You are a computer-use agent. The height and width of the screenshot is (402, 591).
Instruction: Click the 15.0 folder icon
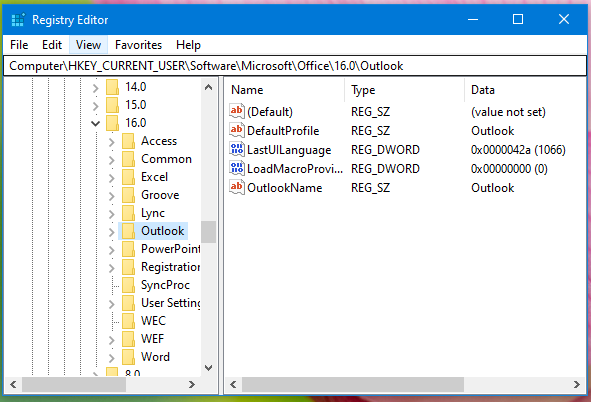coord(112,105)
